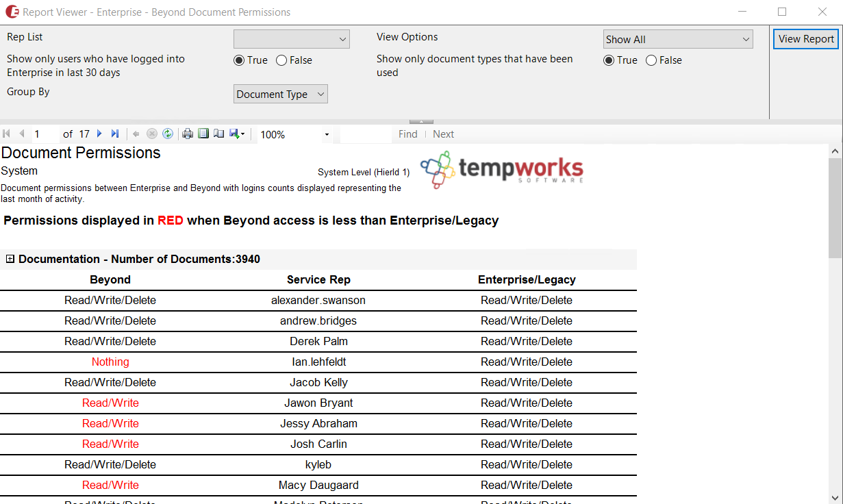Click the TempWorks logo

502,169
